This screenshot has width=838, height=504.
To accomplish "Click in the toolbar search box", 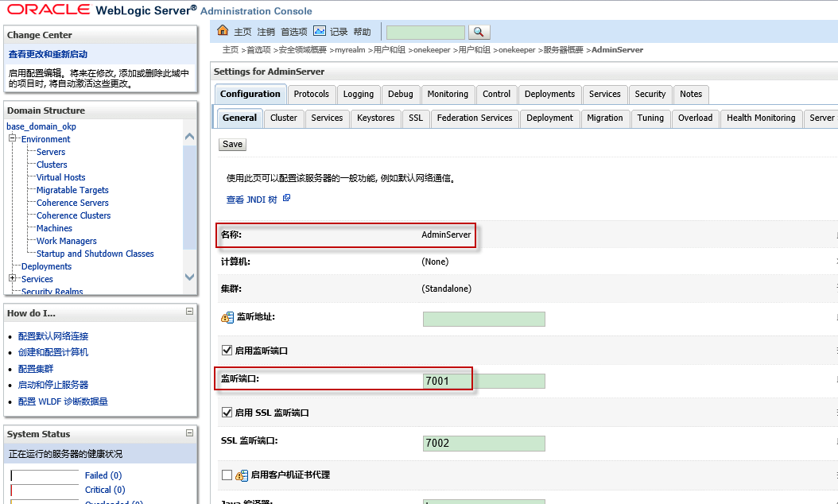I will tap(425, 32).
